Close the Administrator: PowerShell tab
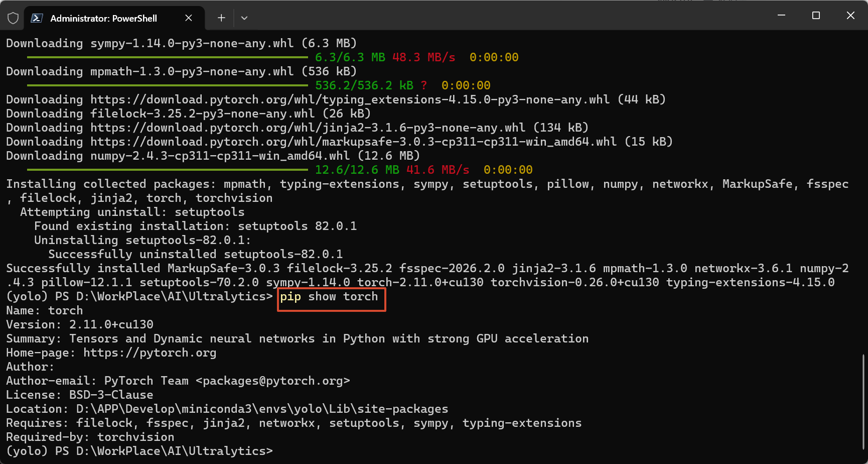 (189, 18)
